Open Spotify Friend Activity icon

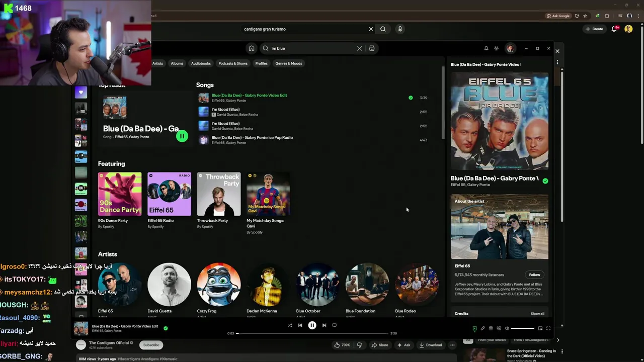pyautogui.click(x=496, y=48)
